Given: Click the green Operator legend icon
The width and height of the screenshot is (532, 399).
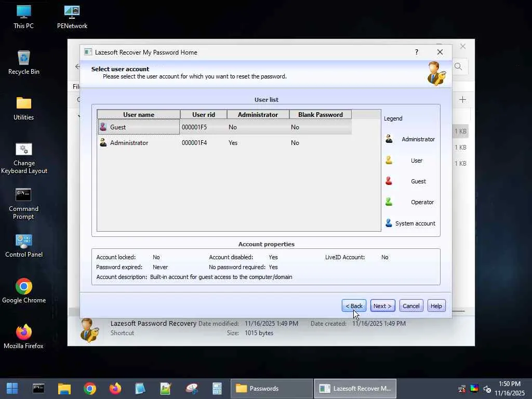Looking at the screenshot, I should point(389,202).
